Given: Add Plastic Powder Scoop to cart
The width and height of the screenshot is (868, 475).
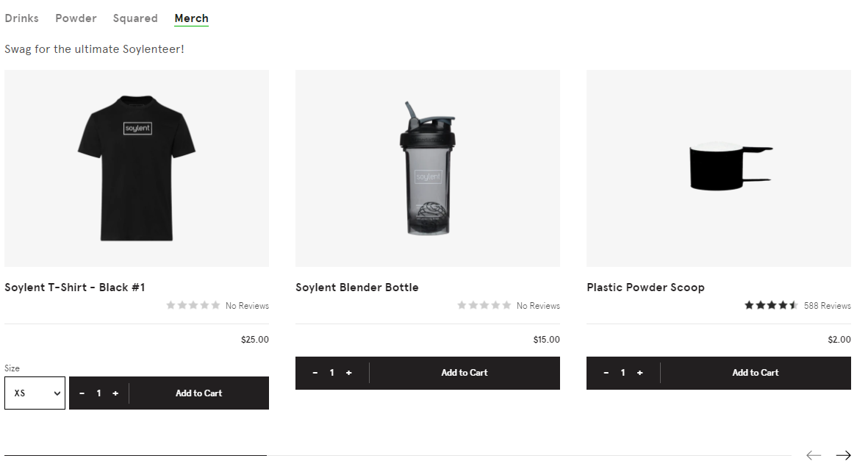Looking at the screenshot, I should (x=756, y=373).
